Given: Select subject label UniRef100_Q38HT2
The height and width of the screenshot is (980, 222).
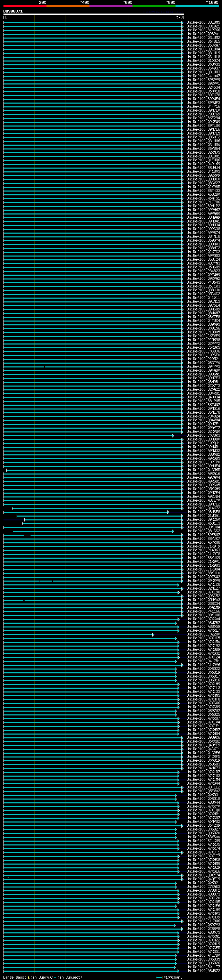Looking at the screenshot, I should click(203, 248).
